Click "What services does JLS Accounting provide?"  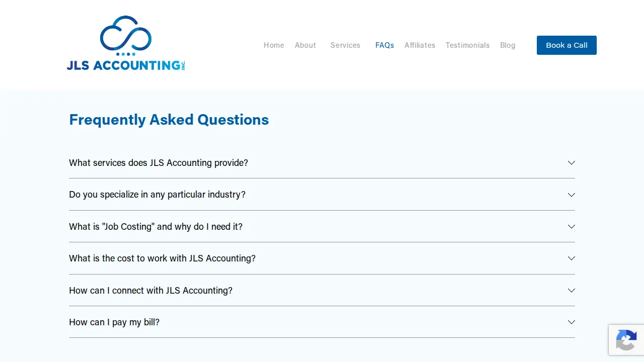[158, 163]
